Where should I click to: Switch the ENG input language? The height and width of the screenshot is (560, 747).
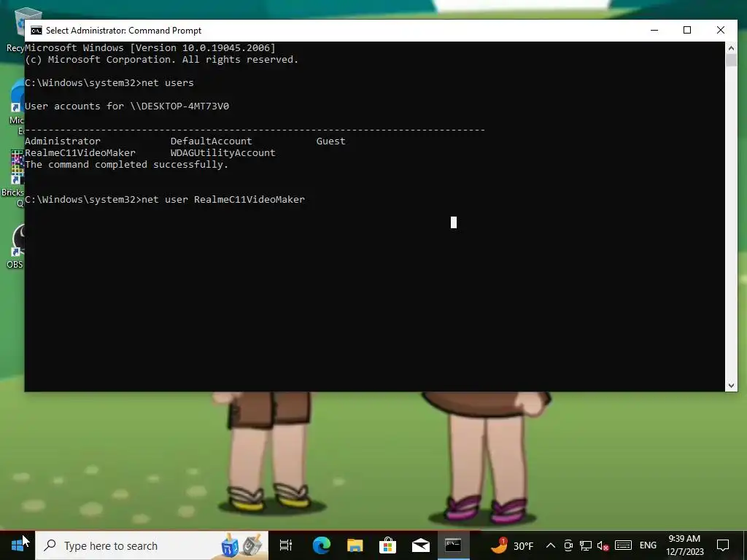coord(648,545)
